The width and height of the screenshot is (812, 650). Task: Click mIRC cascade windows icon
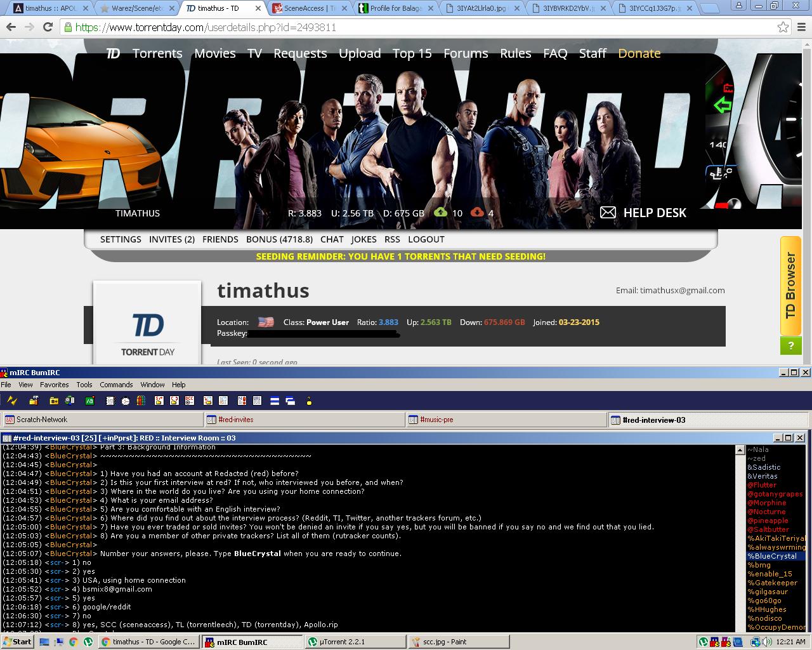coord(291,401)
